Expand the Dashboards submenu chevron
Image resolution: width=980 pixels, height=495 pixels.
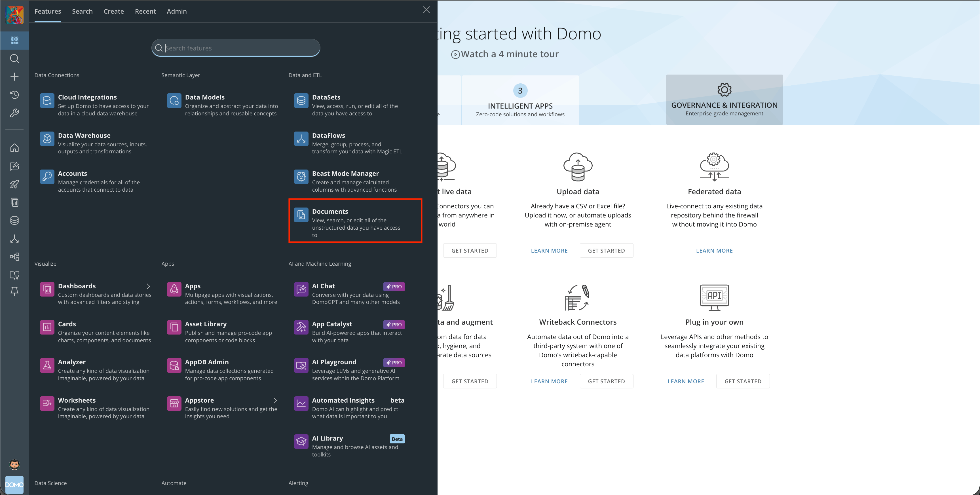click(148, 286)
